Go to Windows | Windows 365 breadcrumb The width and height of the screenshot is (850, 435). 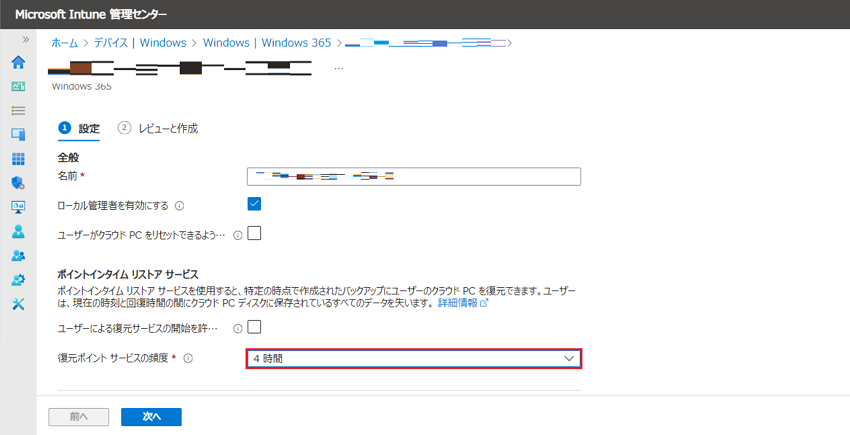click(x=267, y=43)
